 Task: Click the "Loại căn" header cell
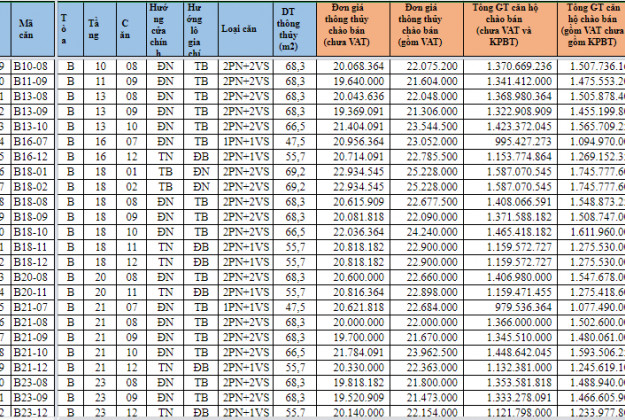coord(244,29)
